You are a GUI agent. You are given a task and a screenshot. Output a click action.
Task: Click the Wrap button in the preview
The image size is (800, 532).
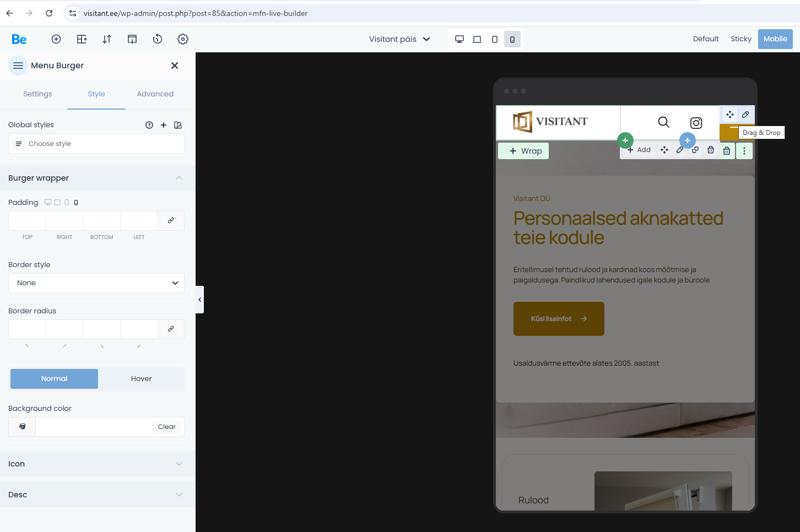523,151
